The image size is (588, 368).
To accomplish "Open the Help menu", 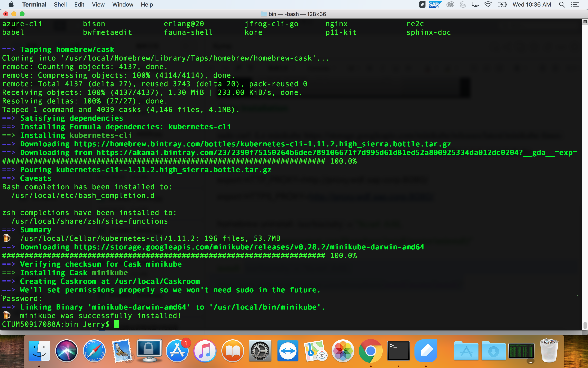I will 147,4.
